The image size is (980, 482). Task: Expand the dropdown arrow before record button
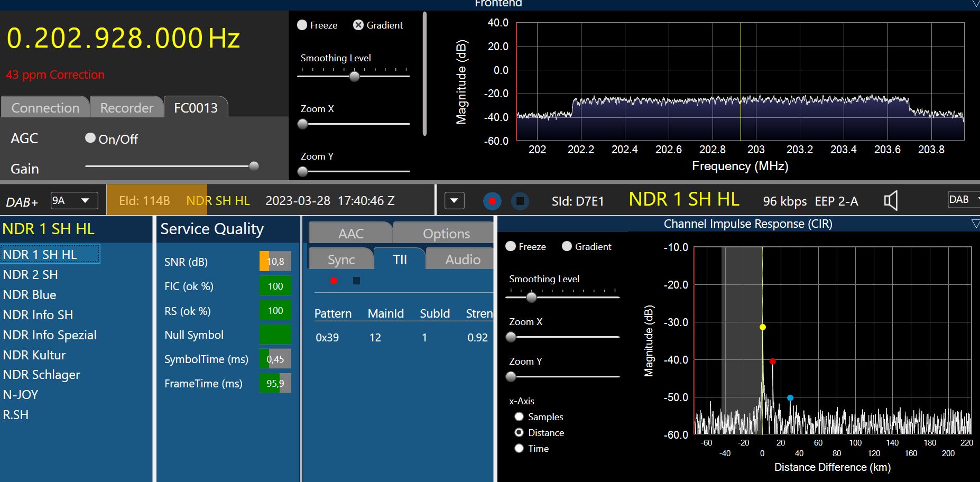click(x=454, y=201)
